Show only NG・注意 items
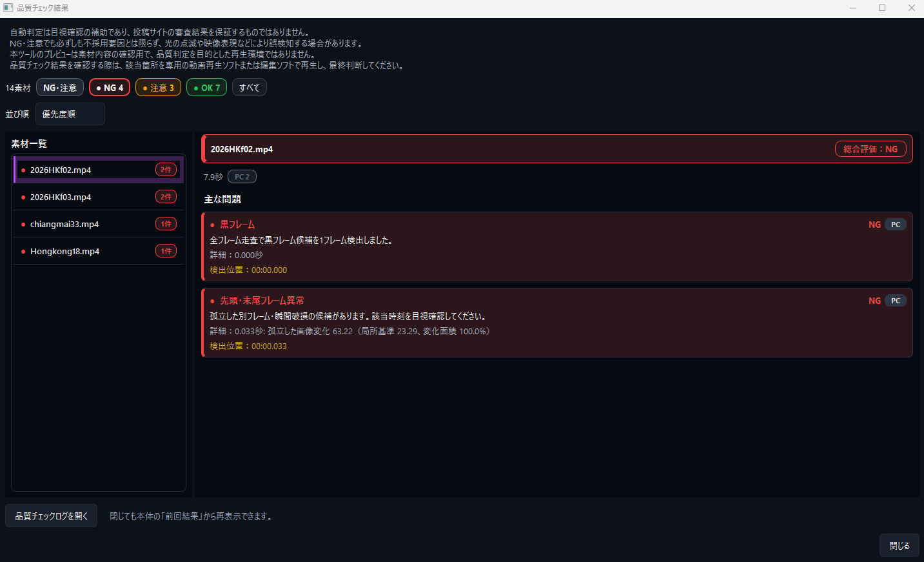Viewport: 924px width, 562px height. click(x=60, y=87)
